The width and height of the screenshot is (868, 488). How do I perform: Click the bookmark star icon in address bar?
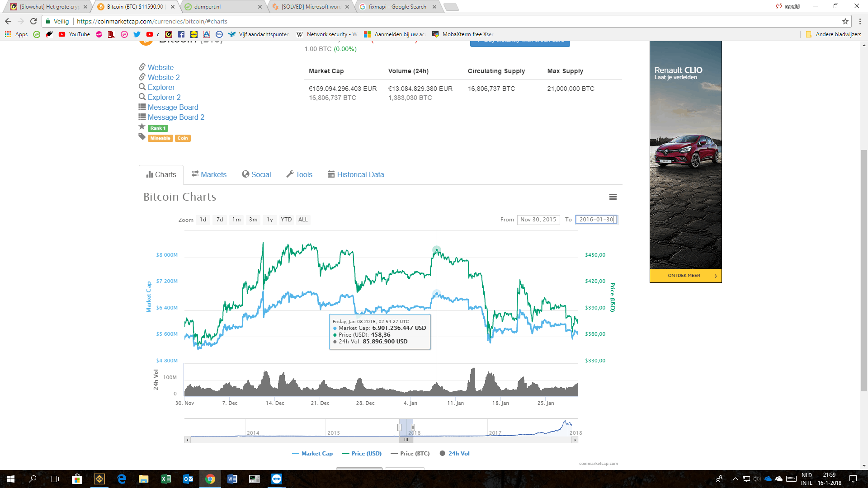[x=845, y=21]
